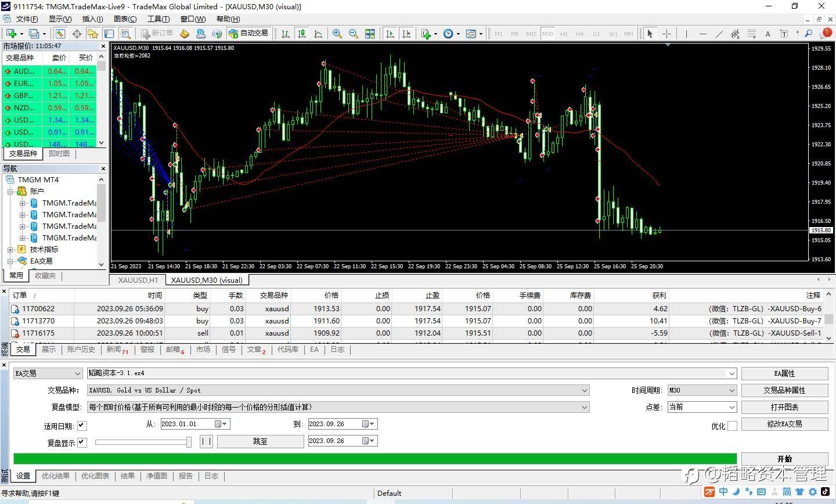Toggle the Data Window crosshair-circle icon
The height and width of the screenshot is (504, 836).
tap(76, 34)
